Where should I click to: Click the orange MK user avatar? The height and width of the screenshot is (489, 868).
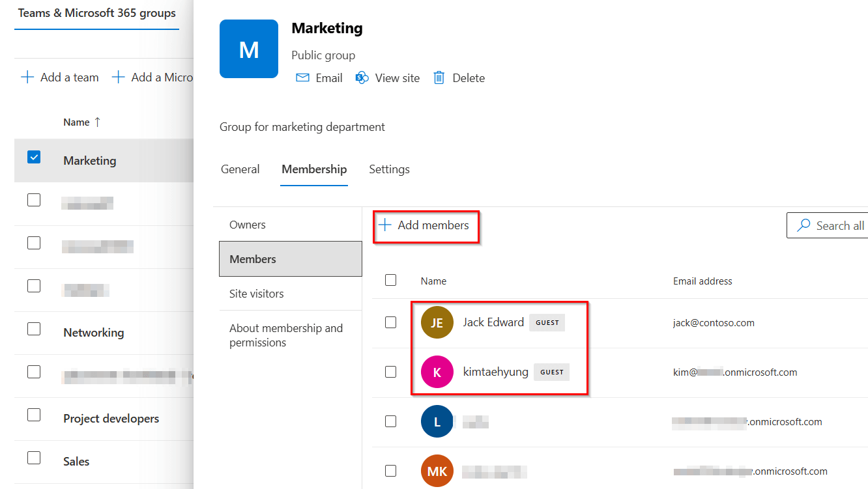coord(437,471)
